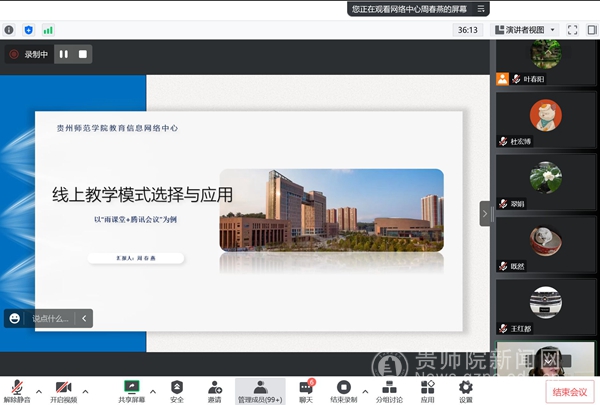This screenshot has height=405, width=600.
Task: Open meeting settings (设置) gear
Action: (x=465, y=389)
